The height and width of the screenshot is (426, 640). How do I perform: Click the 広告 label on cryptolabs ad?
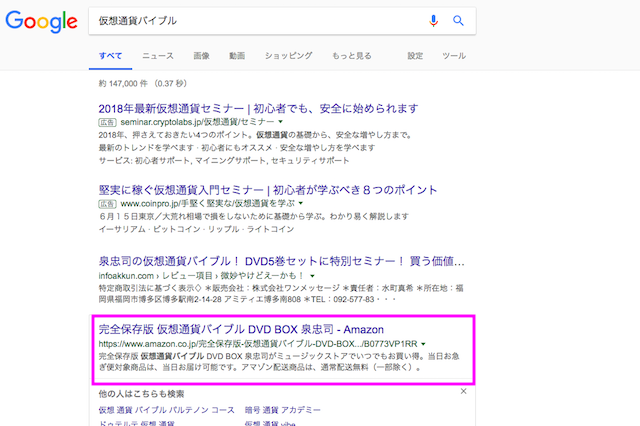tap(107, 122)
